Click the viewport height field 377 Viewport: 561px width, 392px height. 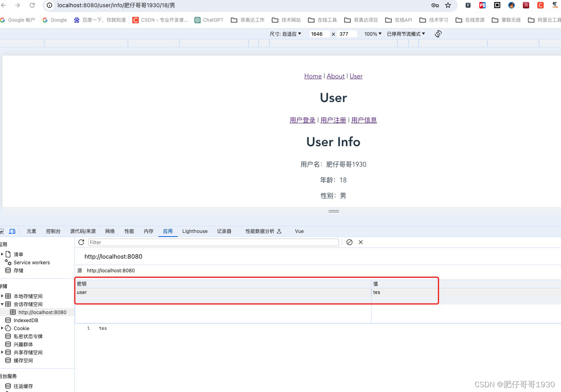[x=347, y=34]
